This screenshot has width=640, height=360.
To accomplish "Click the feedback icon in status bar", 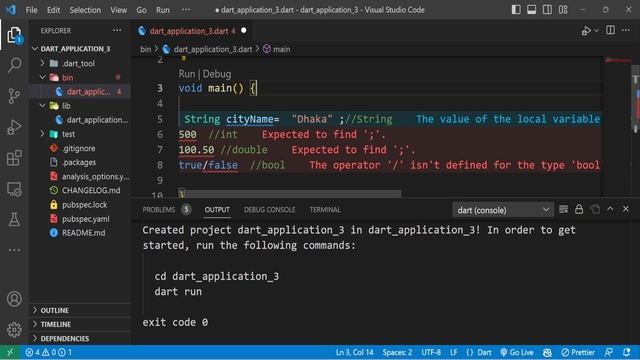I will tap(609, 352).
